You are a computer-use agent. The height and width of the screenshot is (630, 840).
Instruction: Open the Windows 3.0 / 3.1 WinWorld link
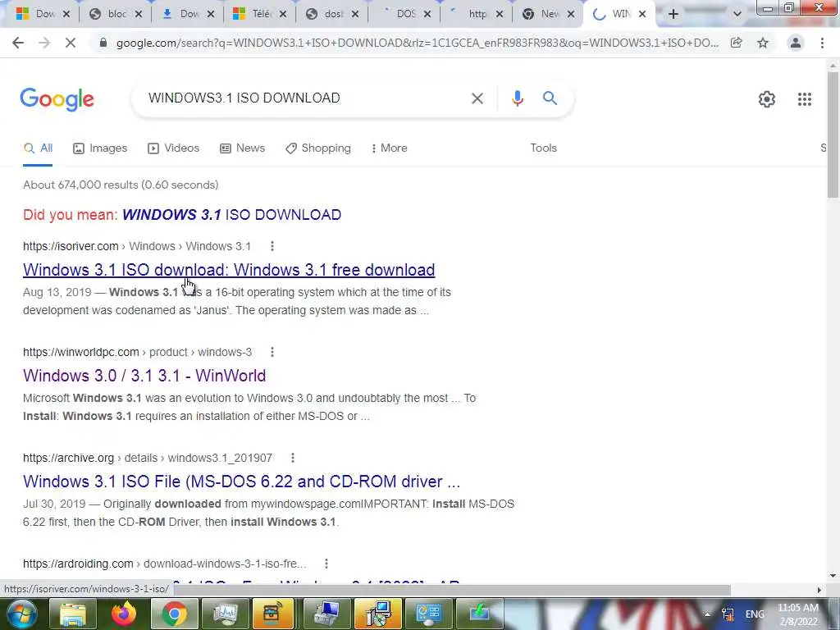coord(144,376)
